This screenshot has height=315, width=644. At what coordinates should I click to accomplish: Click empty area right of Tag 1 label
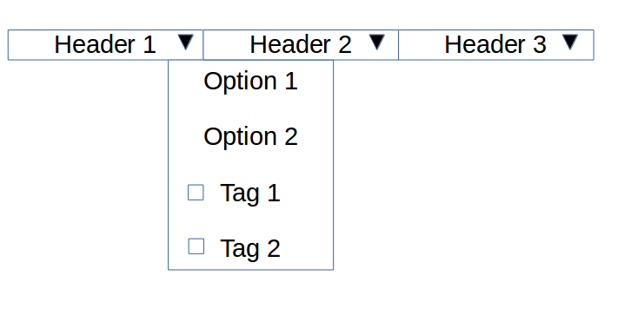point(307,193)
